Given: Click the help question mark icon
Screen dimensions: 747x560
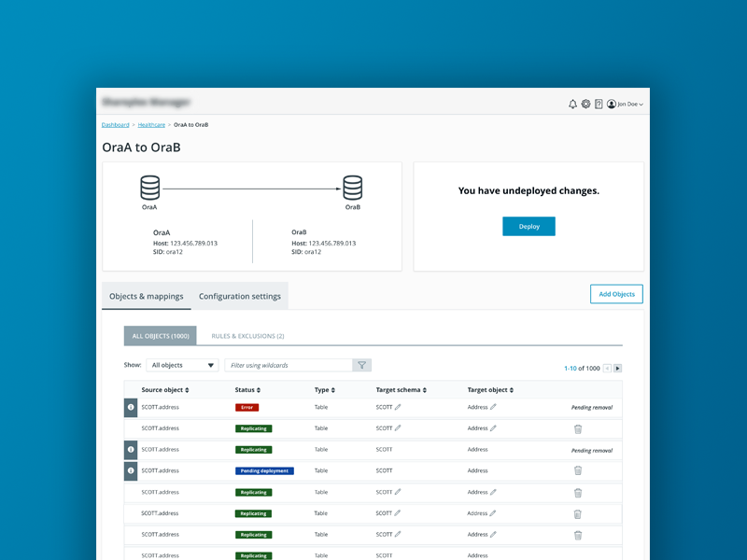Looking at the screenshot, I should (599, 104).
